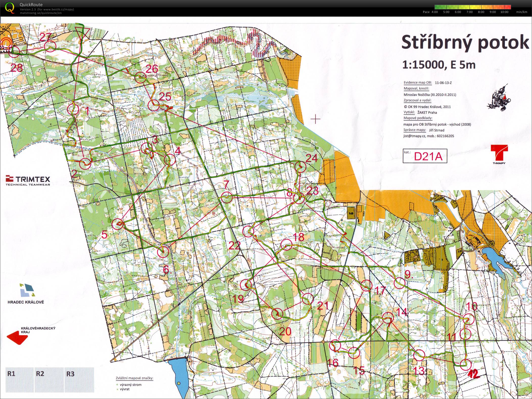Click the Hradec Králové city logo

[26, 293]
